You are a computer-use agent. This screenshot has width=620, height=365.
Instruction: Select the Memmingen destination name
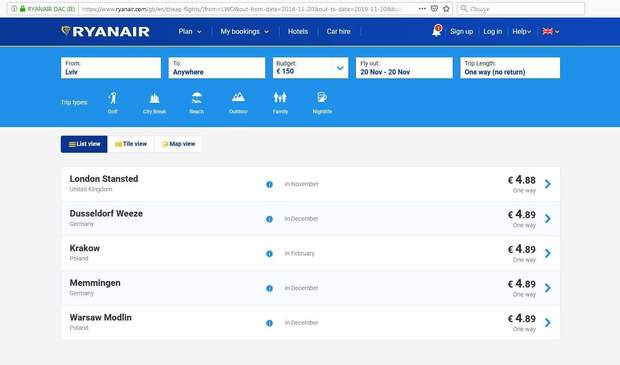click(95, 283)
